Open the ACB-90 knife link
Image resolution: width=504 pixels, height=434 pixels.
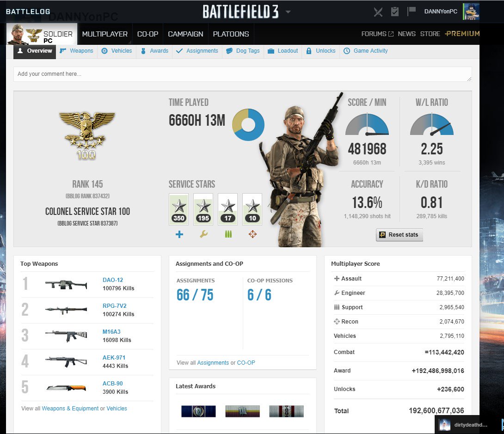pos(112,383)
